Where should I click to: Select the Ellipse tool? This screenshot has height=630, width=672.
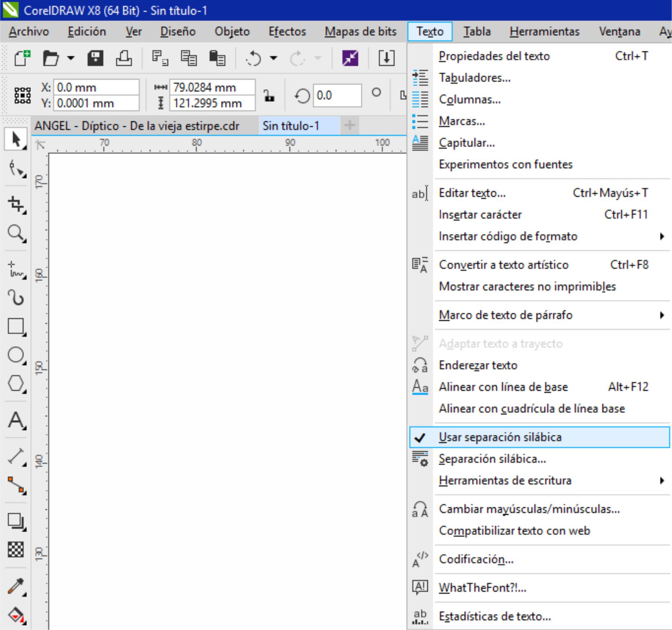tap(16, 355)
